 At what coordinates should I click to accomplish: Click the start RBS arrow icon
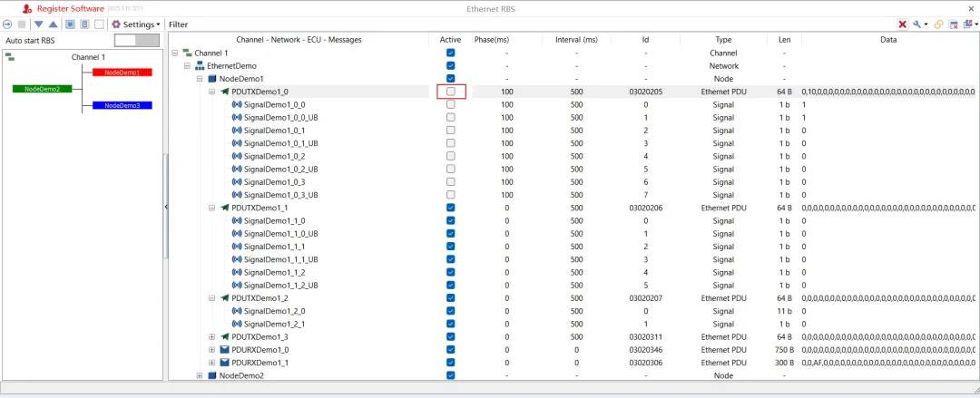pos(7,24)
